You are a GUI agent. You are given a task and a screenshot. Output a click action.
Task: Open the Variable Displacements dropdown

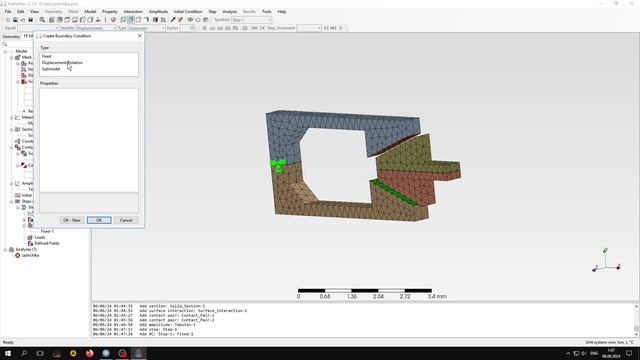click(x=96, y=28)
